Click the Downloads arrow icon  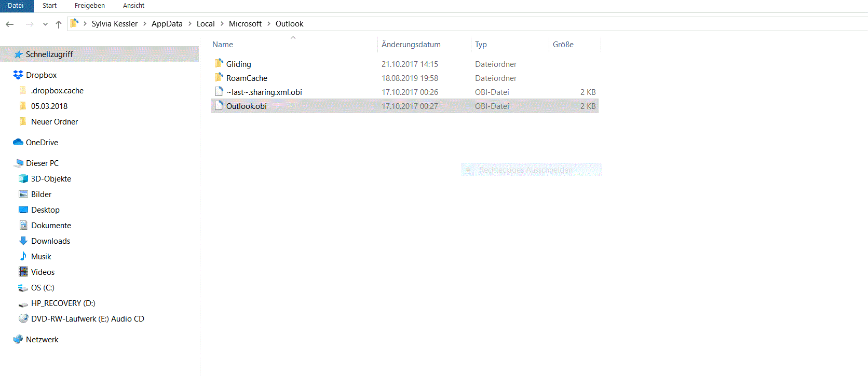[x=23, y=241]
